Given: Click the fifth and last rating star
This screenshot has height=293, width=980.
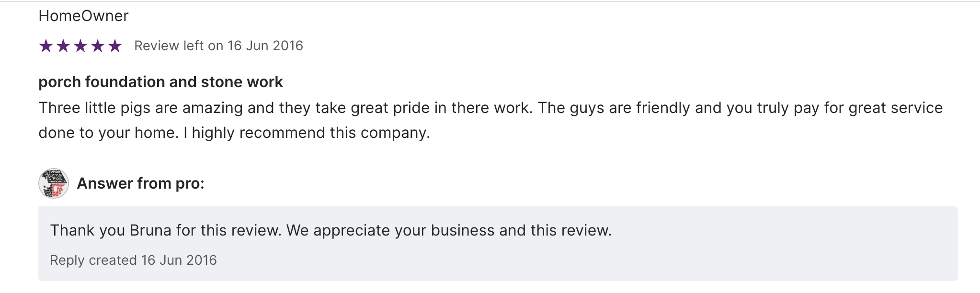Looking at the screenshot, I should (115, 46).
